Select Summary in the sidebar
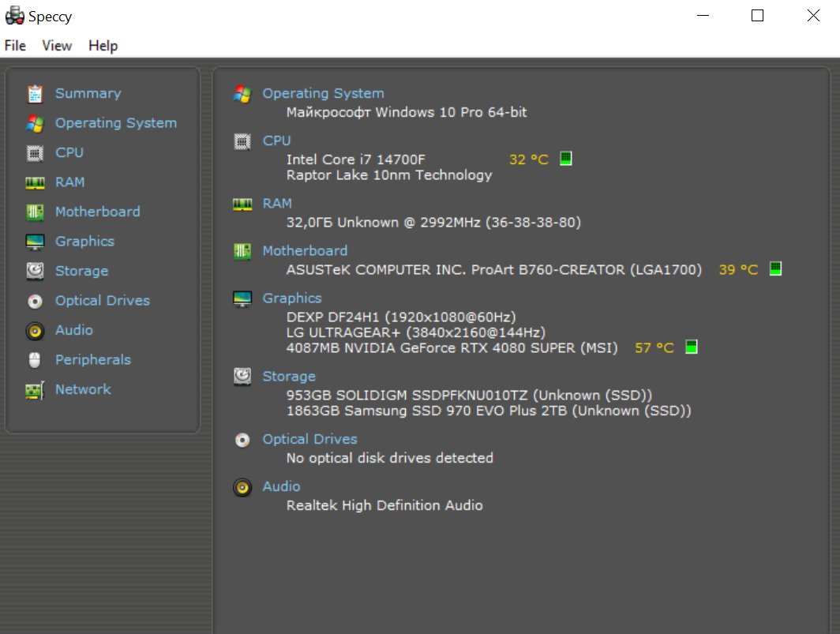Image resolution: width=840 pixels, height=634 pixels. click(88, 93)
